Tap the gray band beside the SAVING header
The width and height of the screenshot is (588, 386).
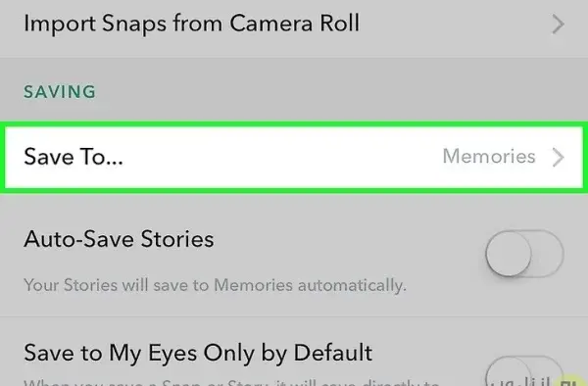(x=337, y=90)
